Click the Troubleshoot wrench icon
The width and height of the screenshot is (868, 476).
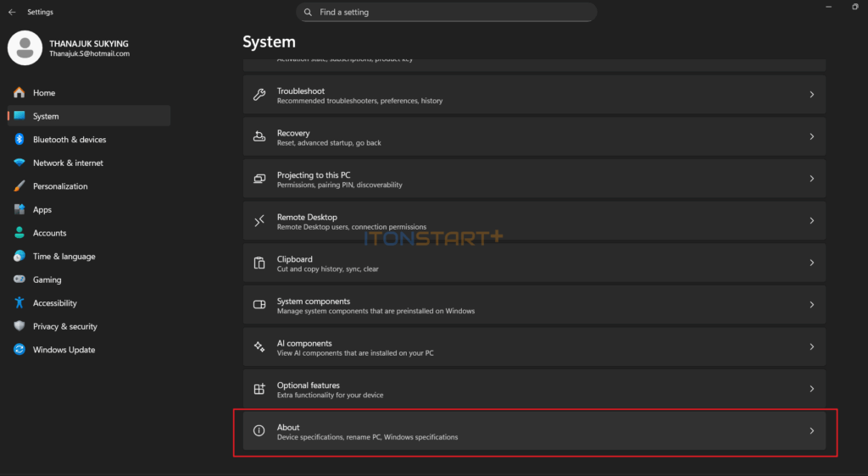(259, 95)
